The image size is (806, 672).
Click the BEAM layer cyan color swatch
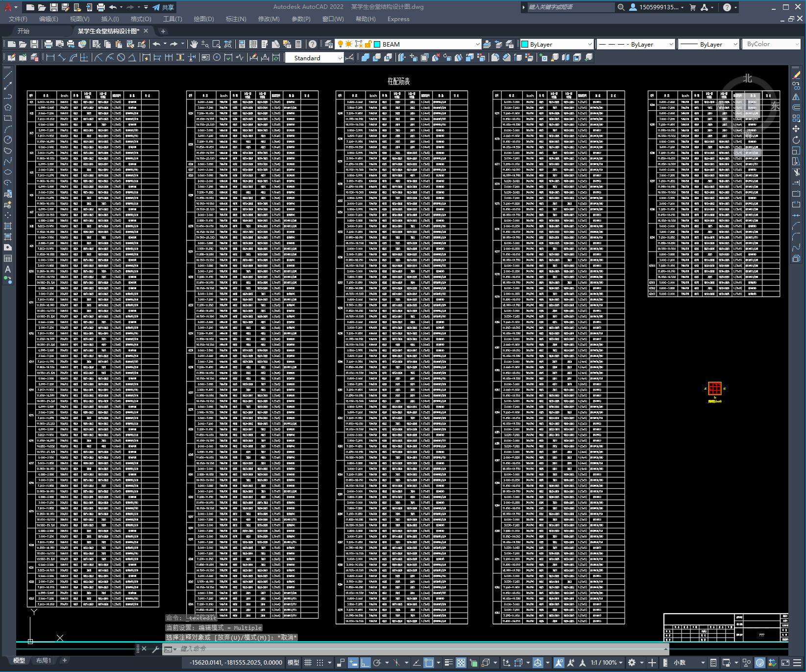[x=377, y=44]
